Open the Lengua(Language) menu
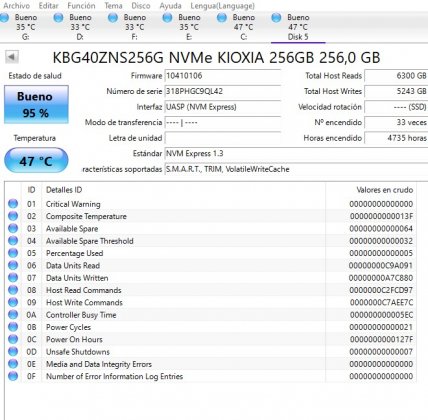428x420 pixels. [222, 6]
